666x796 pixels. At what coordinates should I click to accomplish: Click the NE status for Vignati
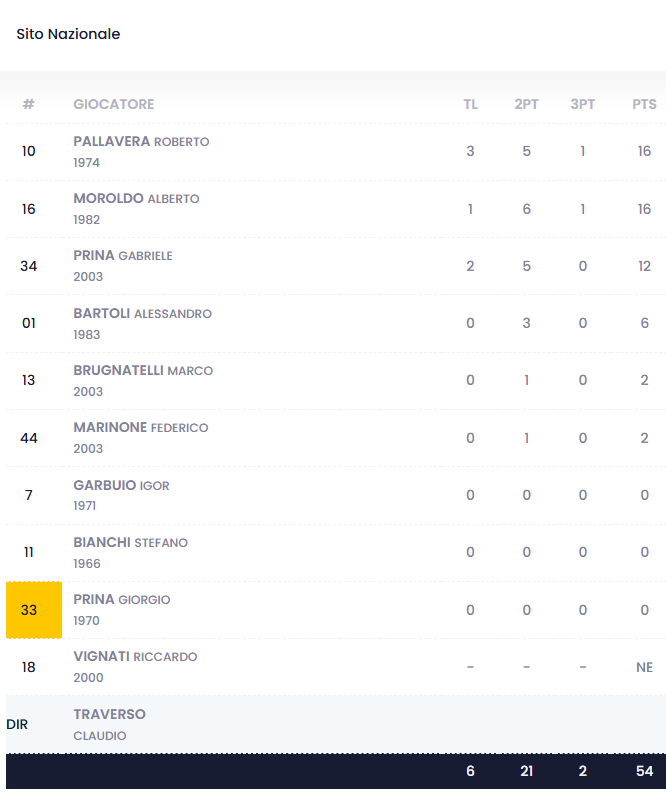[x=644, y=667]
